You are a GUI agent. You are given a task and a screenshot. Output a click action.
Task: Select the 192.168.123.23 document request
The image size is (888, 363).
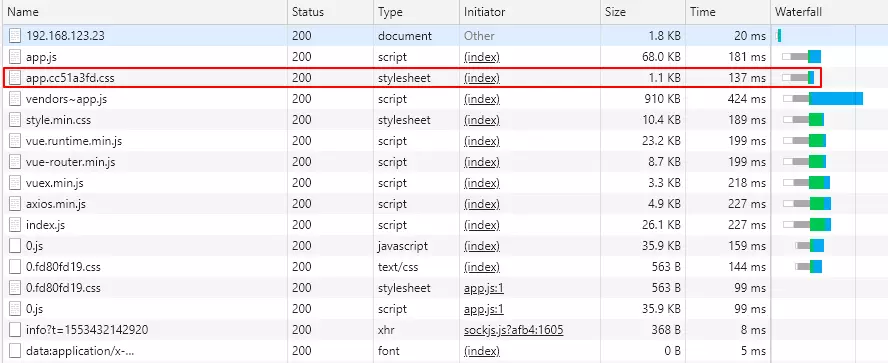[444, 36]
